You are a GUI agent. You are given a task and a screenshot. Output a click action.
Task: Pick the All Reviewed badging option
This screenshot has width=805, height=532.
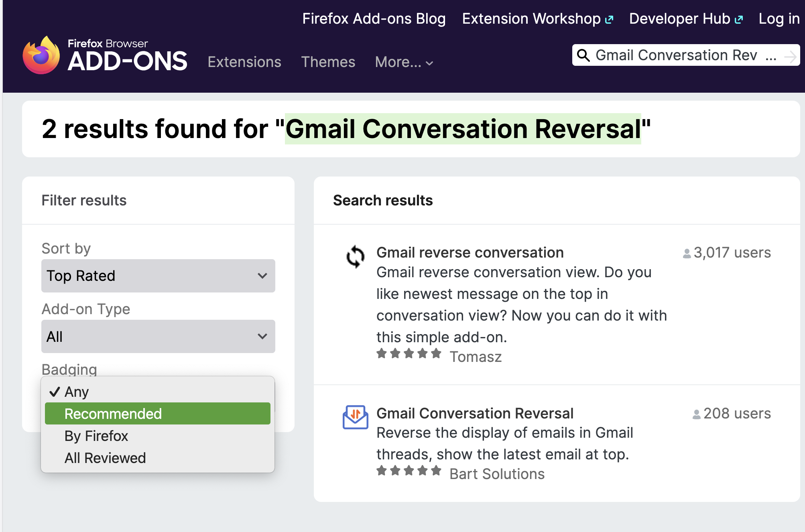pos(105,458)
